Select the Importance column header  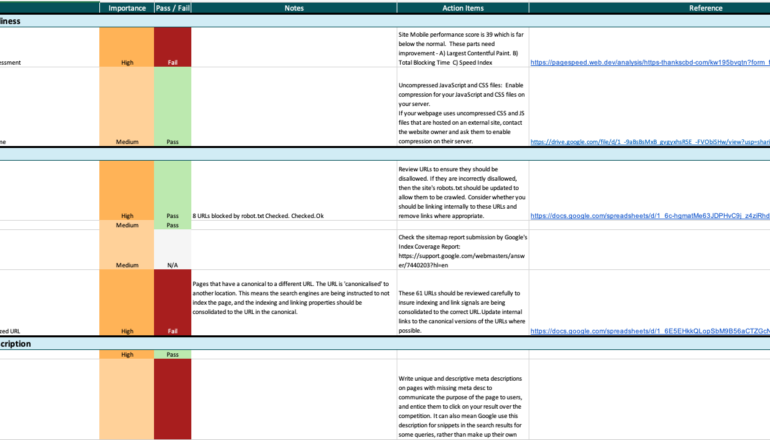[127, 8]
